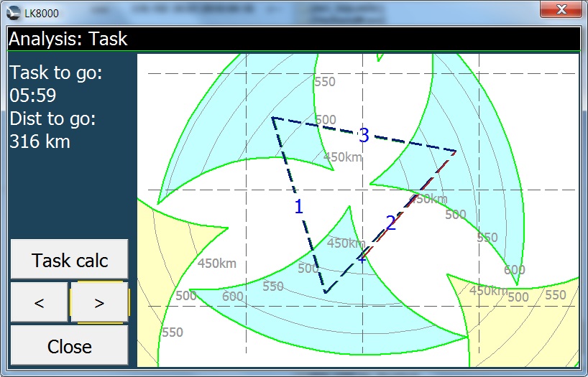Go to previous analysis page
This screenshot has width=588, height=377.
(40, 302)
